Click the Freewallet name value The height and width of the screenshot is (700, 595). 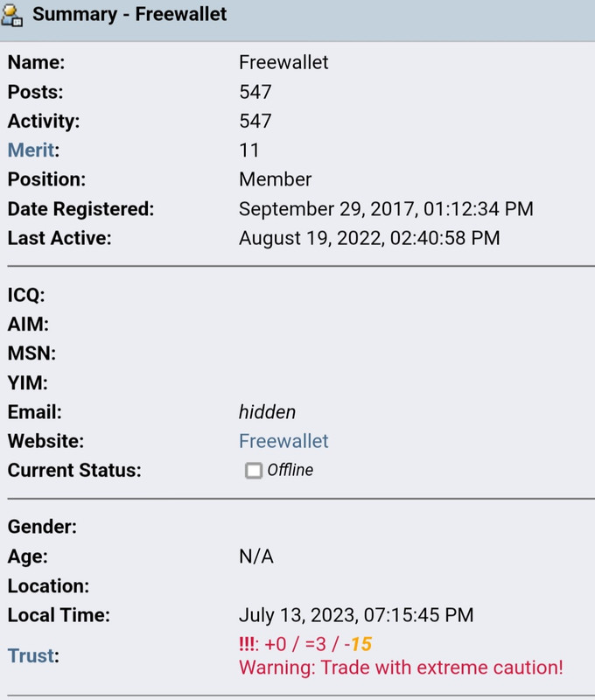point(283,62)
